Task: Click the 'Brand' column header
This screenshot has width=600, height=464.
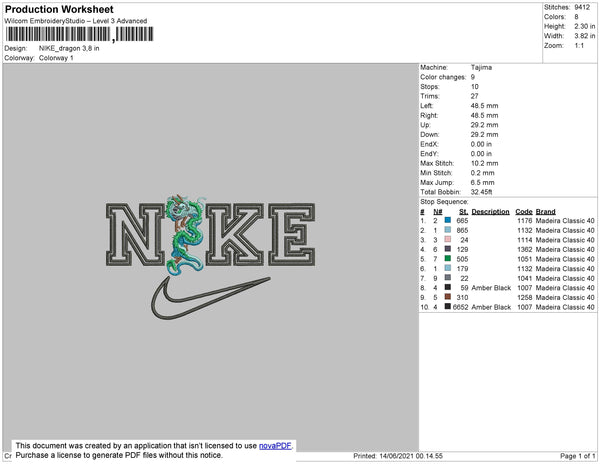Action: pyautogui.click(x=546, y=212)
